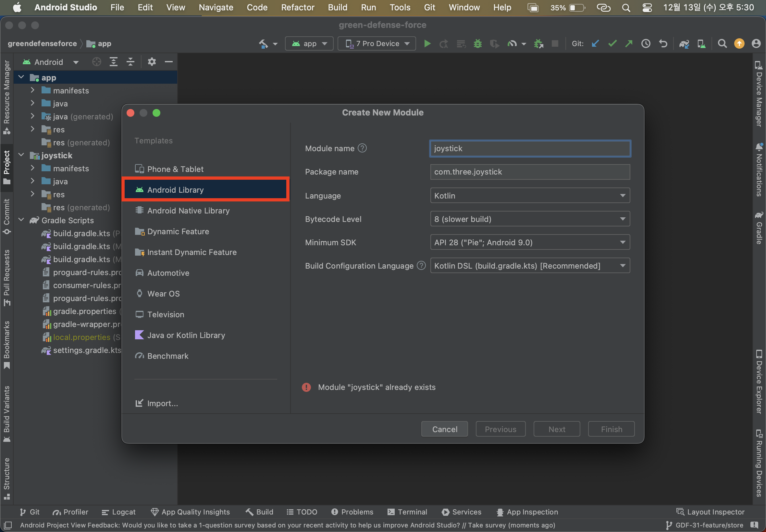Open Git history clock icon
Screen dimensions: 766x532
[x=646, y=44]
